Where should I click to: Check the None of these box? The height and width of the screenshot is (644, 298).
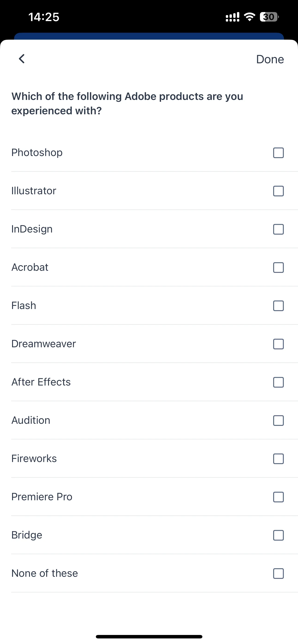[x=278, y=574]
